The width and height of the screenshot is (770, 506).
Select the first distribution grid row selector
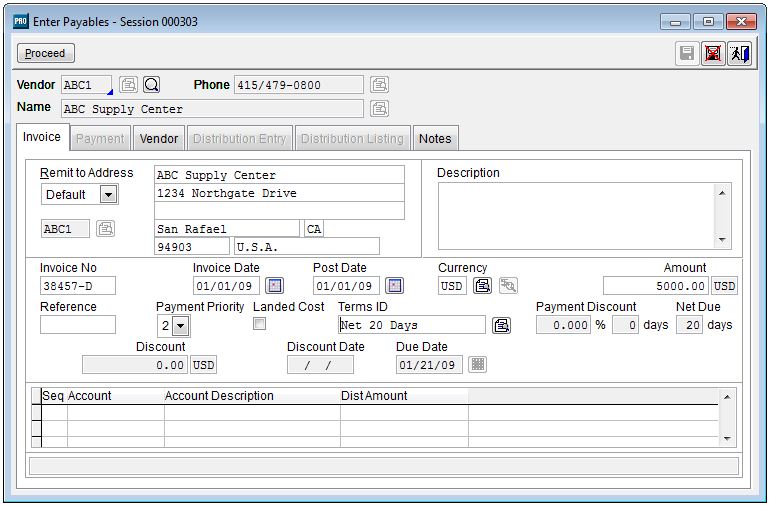point(36,412)
